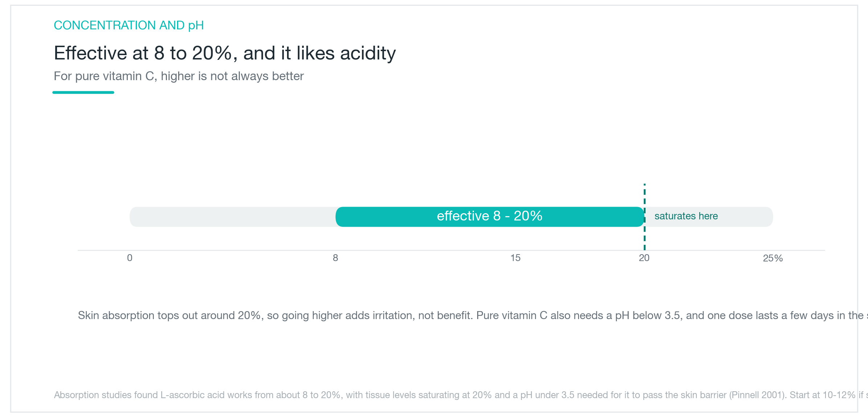868x417 pixels.
Task: Click the CONCENTRATION AND pH heading
Action: pyautogui.click(x=129, y=25)
